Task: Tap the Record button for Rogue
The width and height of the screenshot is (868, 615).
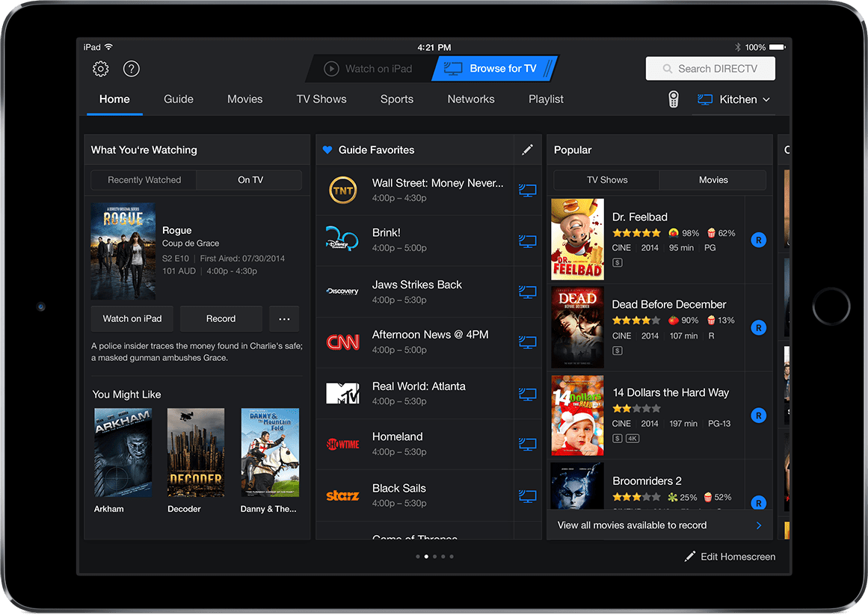Action: coord(221,319)
